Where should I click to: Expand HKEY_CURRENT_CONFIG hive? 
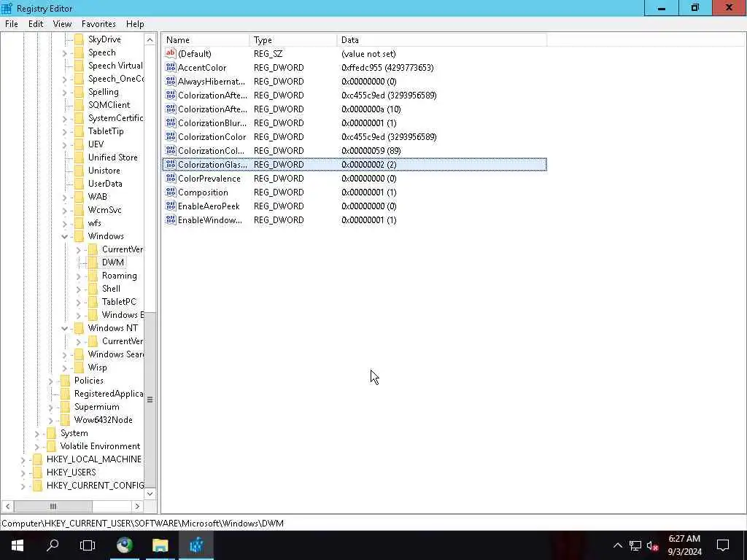click(23, 486)
